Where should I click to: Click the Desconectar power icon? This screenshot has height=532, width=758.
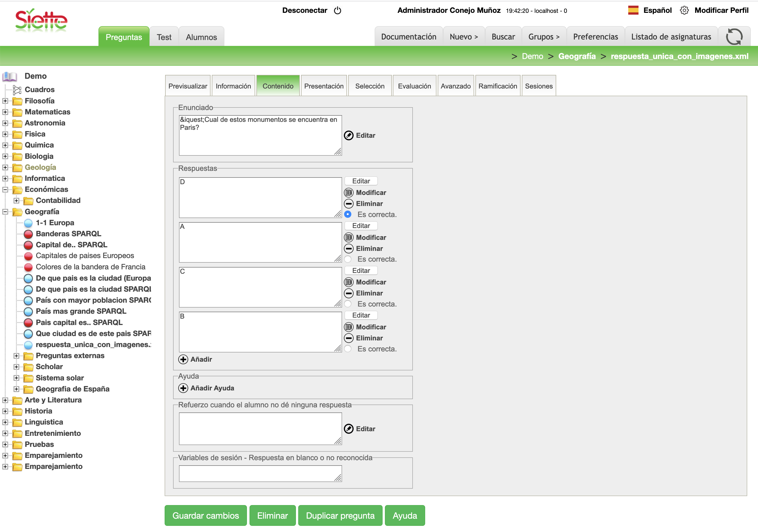pyautogui.click(x=337, y=11)
